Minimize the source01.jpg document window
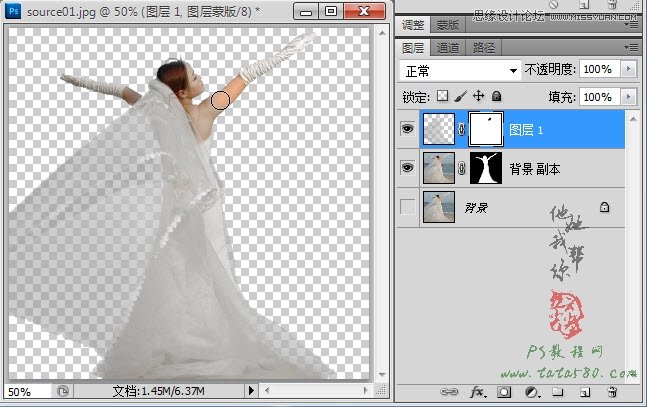Viewport: 647px width, 407px height. 306,12
